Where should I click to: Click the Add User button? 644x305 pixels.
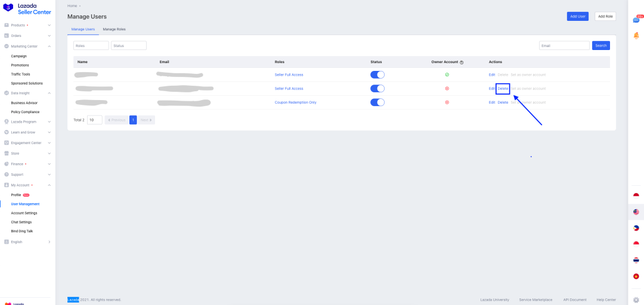(x=577, y=16)
